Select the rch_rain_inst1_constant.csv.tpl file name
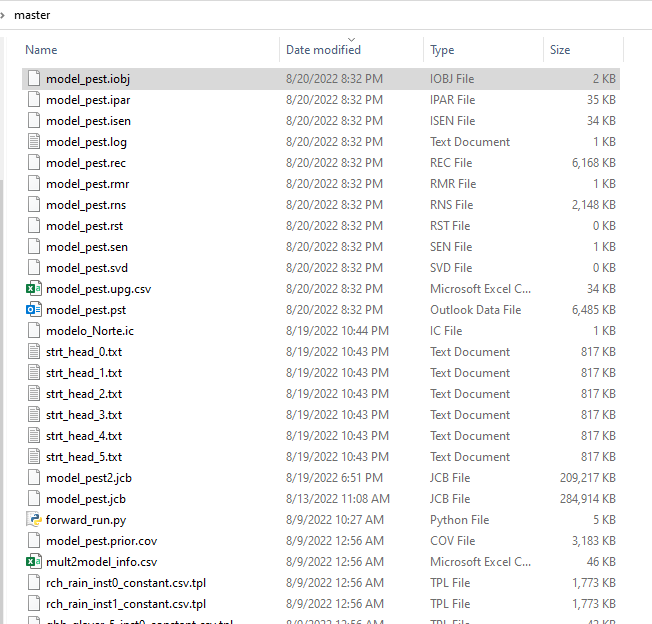 [x=126, y=604]
